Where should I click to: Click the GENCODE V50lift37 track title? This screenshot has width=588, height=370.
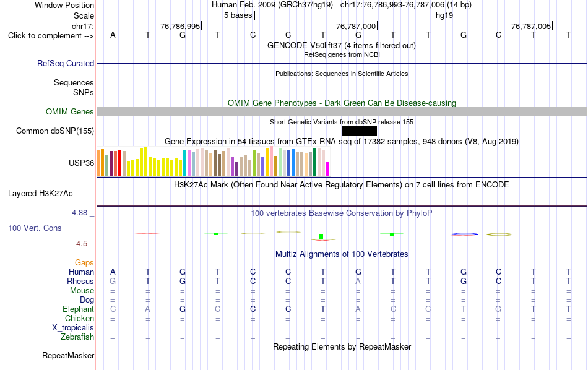tap(341, 46)
